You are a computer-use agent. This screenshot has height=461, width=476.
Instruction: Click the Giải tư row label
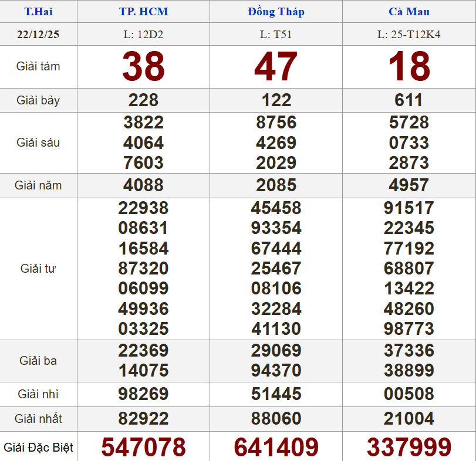pos(38,269)
